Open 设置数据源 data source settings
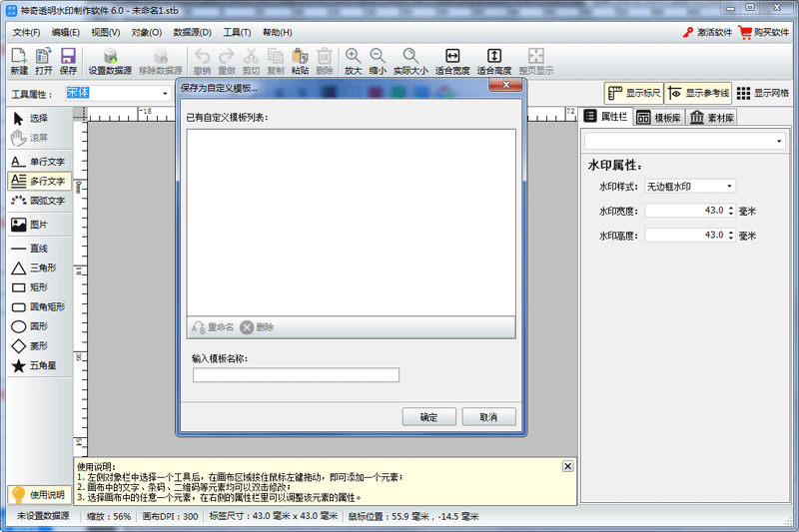 (110, 61)
